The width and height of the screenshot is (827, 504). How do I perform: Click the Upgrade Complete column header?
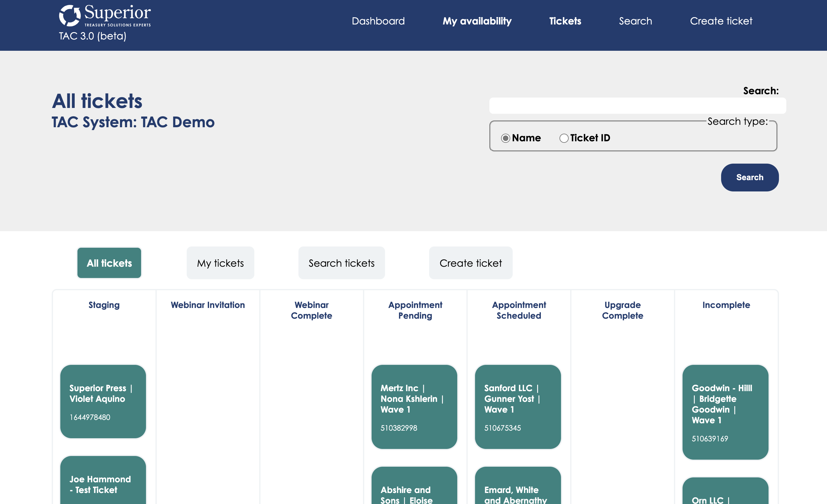point(623,310)
